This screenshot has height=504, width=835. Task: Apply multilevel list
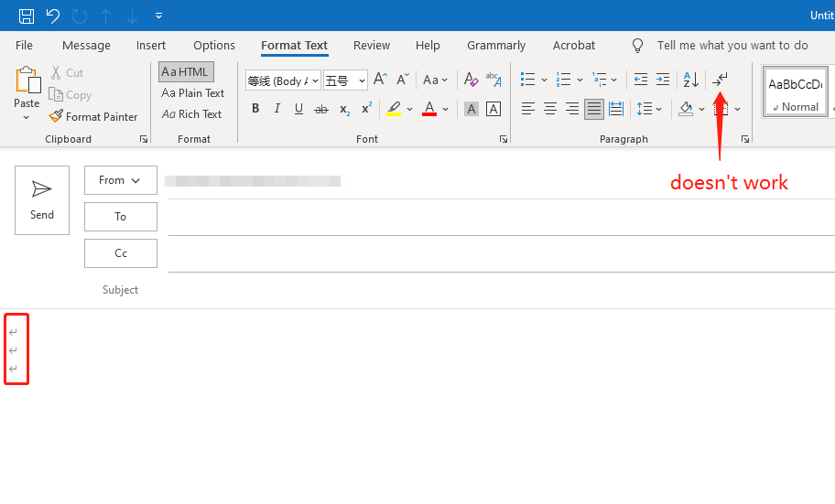pyautogui.click(x=600, y=80)
